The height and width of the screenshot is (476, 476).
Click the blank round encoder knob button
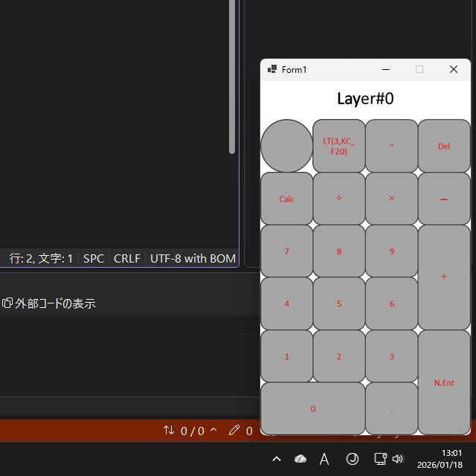[x=287, y=146]
